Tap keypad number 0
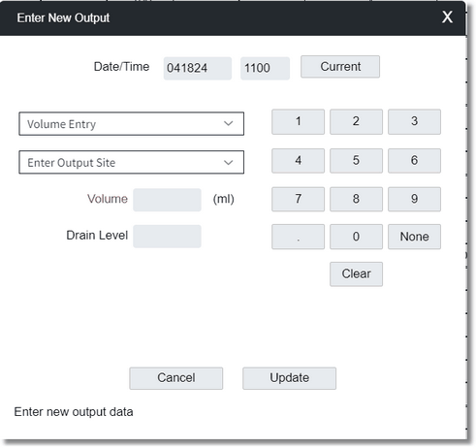 coord(356,237)
